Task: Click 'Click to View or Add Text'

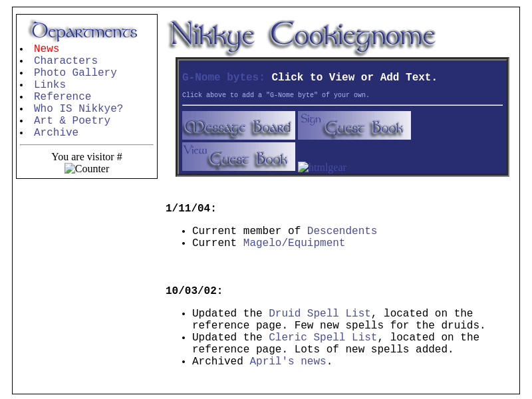Action: 354,77
